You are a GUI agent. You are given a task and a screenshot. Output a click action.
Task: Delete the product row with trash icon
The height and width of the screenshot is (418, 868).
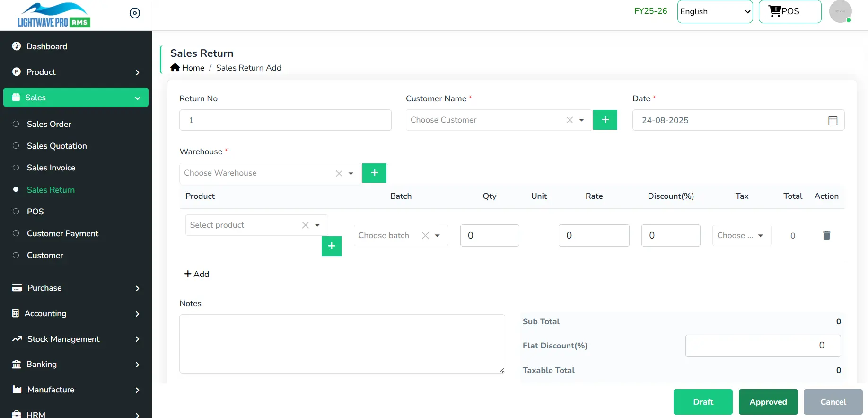(x=826, y=235)
